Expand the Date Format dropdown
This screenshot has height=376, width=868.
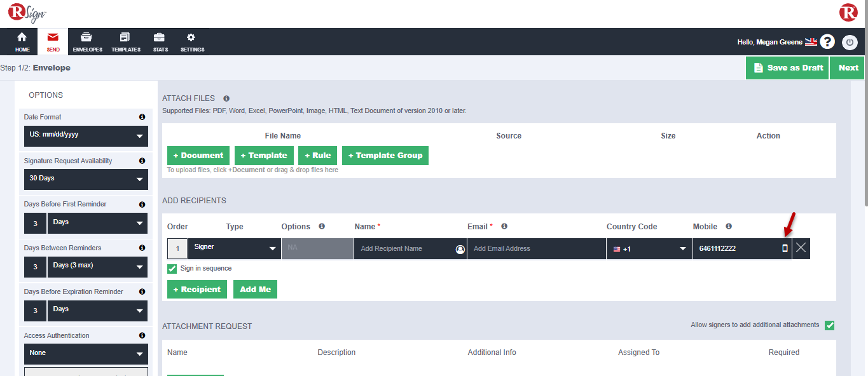pos(86,136)
